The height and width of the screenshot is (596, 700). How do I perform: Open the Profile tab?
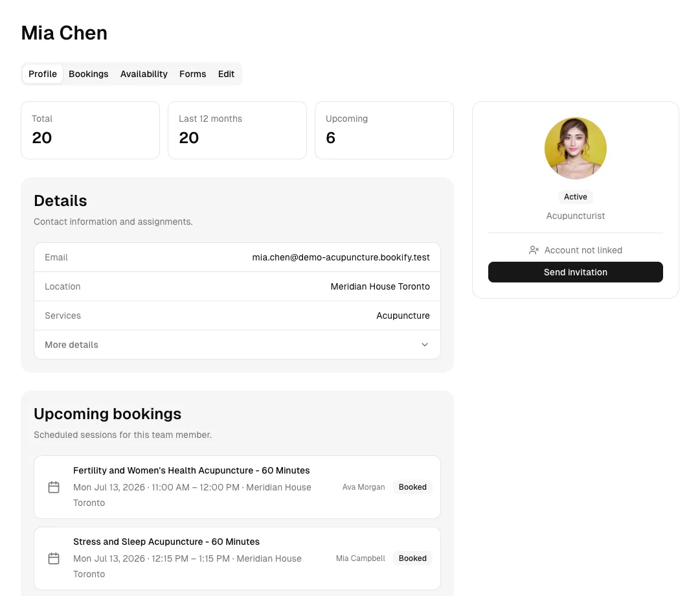click(x=42, y=74)
